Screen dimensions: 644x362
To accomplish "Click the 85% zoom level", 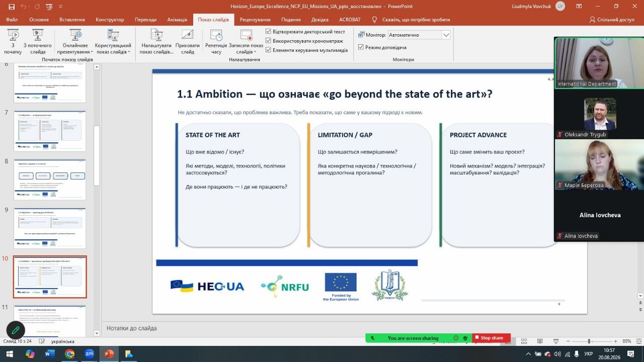I will pos(626,341).
